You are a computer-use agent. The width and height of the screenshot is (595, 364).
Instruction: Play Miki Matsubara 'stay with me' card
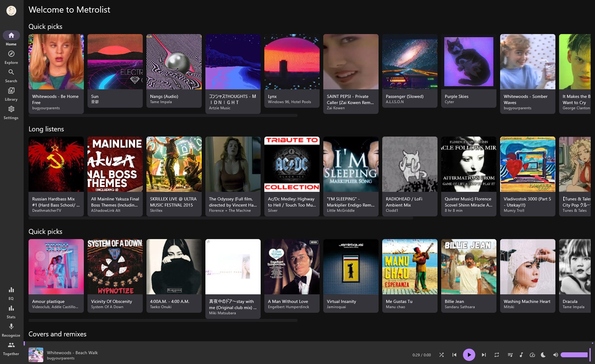tap(233, 278)
